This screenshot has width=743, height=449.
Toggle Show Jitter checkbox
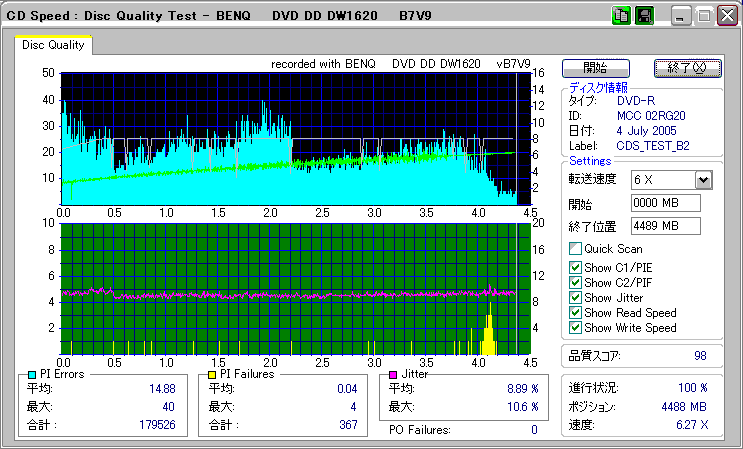pyautogui.click(x=575, y=298)
